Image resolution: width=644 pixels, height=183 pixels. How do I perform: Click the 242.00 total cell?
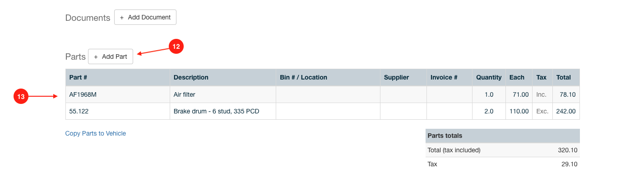pos(565,111)
